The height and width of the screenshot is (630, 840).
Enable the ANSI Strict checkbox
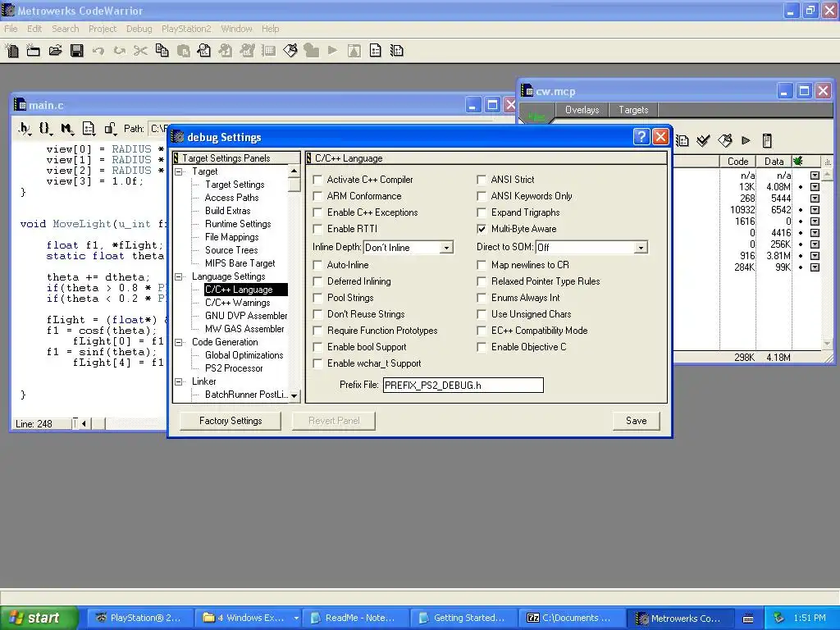click(x=482, y=180)
